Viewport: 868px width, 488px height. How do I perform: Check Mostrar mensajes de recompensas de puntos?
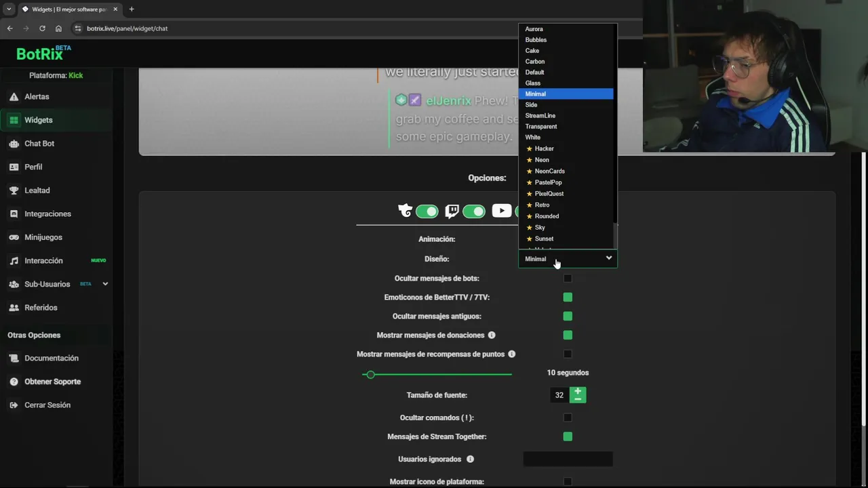click(x=568, y=354)
